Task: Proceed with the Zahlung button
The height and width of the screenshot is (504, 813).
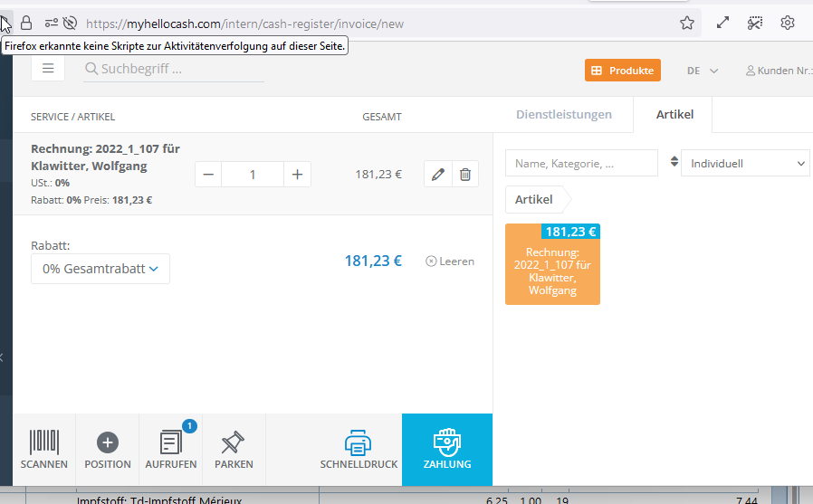Action: [x=446, y=450]
